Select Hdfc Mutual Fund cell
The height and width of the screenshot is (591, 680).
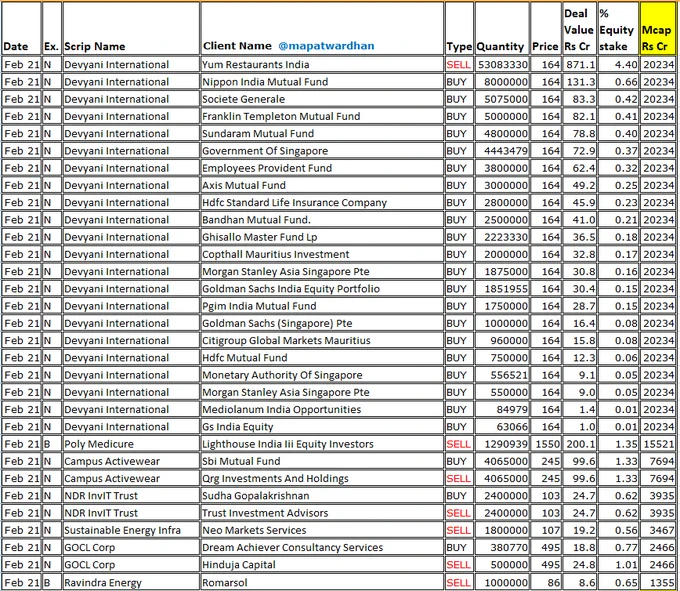322,358
